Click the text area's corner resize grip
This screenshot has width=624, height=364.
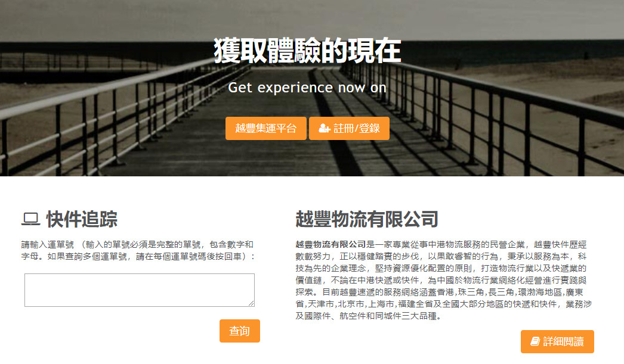251,303
